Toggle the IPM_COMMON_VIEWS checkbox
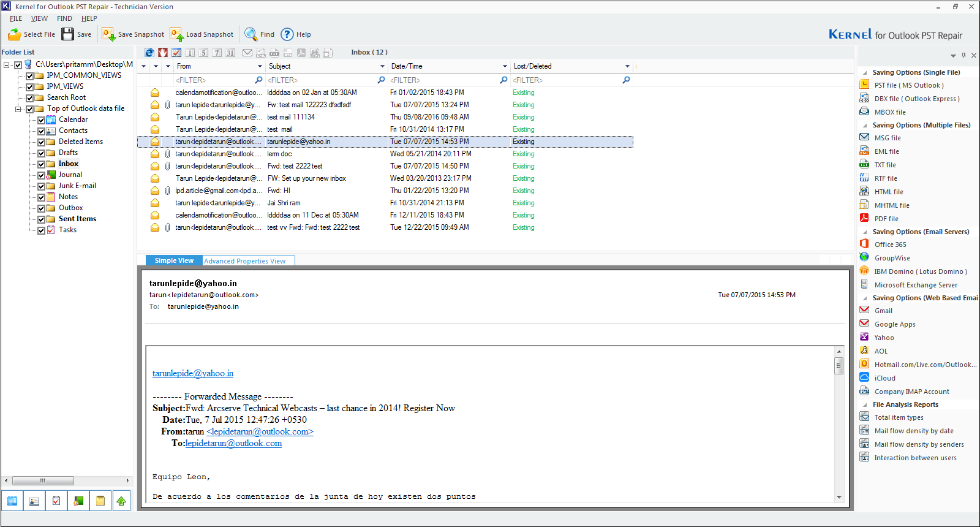The width and height of the screenshot is (980, 527). coord(29,76)
